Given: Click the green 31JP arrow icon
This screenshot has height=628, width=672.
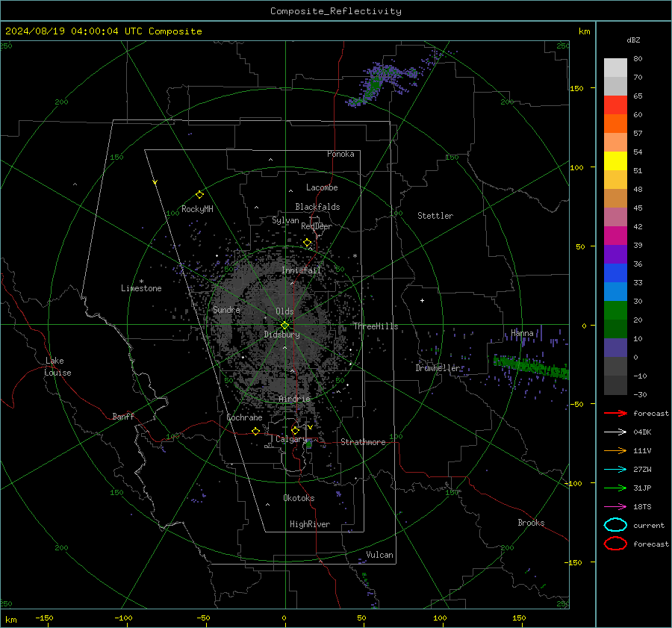Looking at the screenshot, I should pos(615,488).
